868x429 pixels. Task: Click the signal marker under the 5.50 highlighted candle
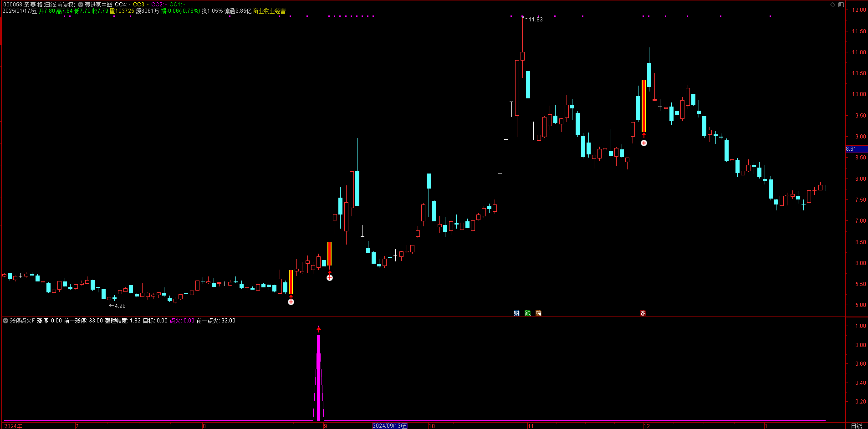291,301
